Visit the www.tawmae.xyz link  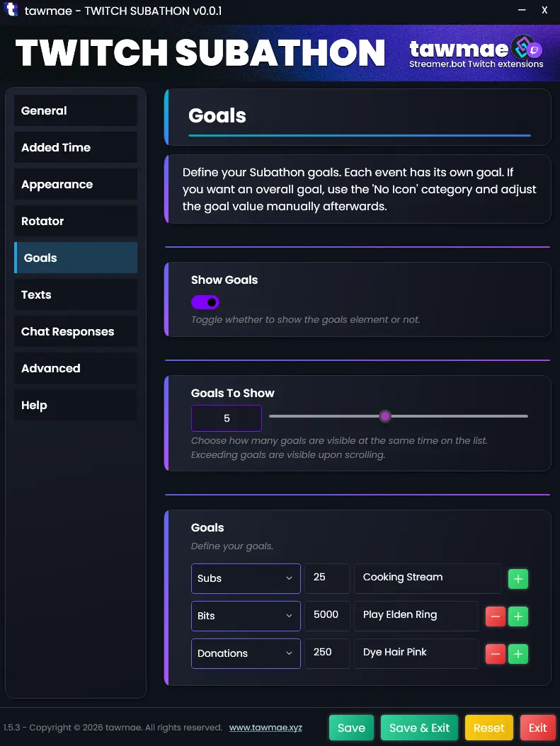[265, 728]
